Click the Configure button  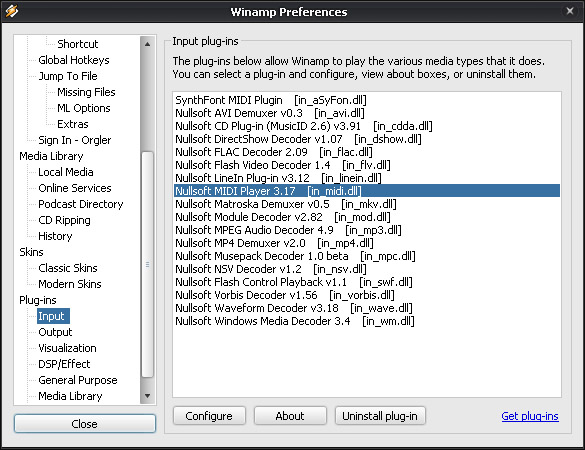point(209,416)
